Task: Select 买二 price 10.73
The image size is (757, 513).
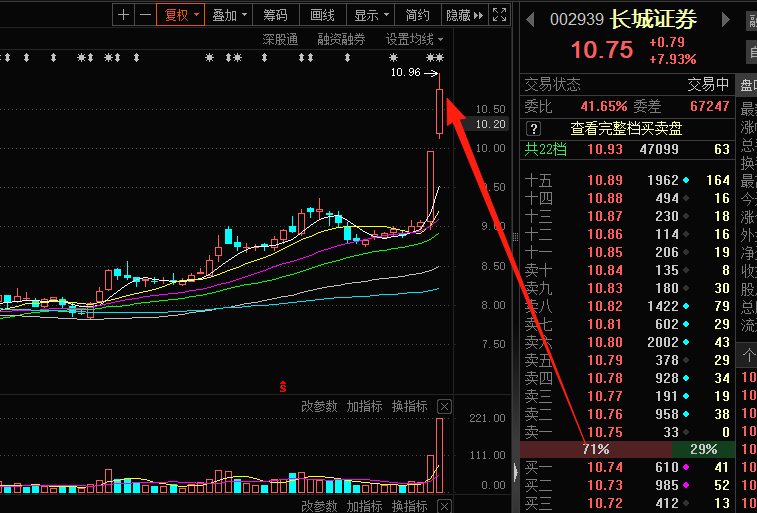Action: [605, 485]
